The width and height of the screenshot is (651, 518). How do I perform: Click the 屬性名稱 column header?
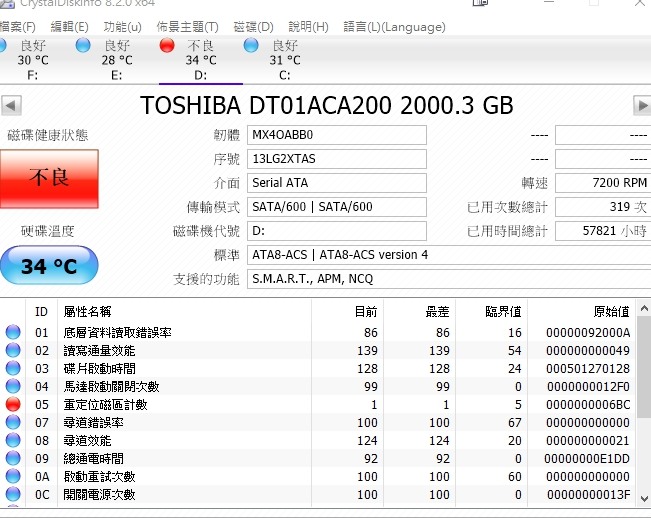coord(184,312)
